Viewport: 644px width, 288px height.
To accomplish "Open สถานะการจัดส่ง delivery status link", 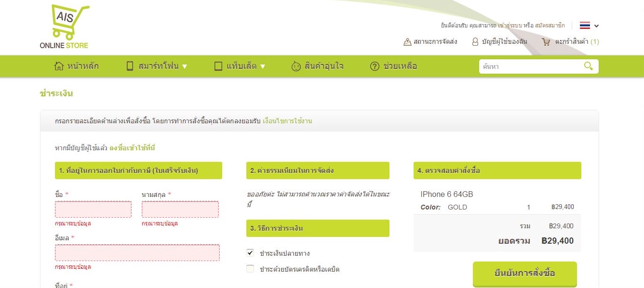I will click(x=435, y=42).
